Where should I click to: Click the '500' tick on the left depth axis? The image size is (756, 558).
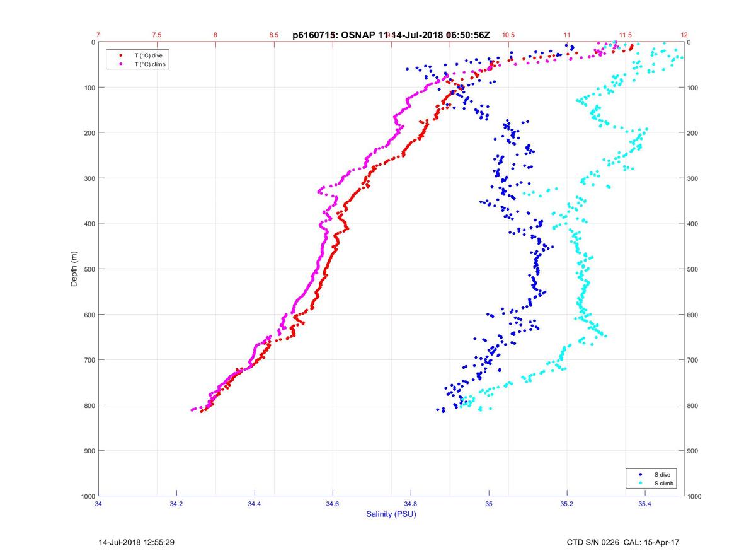(89, 269)
